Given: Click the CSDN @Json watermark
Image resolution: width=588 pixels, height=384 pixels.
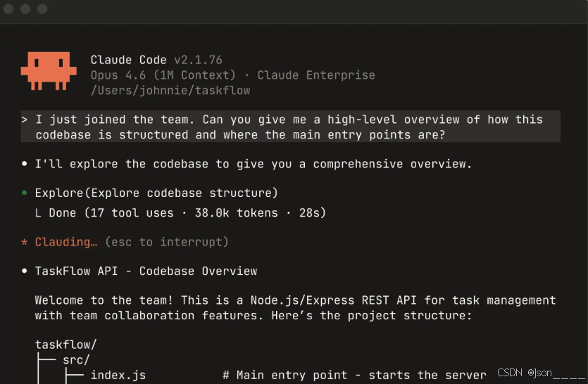Looking at the screenshot, I should click(541, 373).
